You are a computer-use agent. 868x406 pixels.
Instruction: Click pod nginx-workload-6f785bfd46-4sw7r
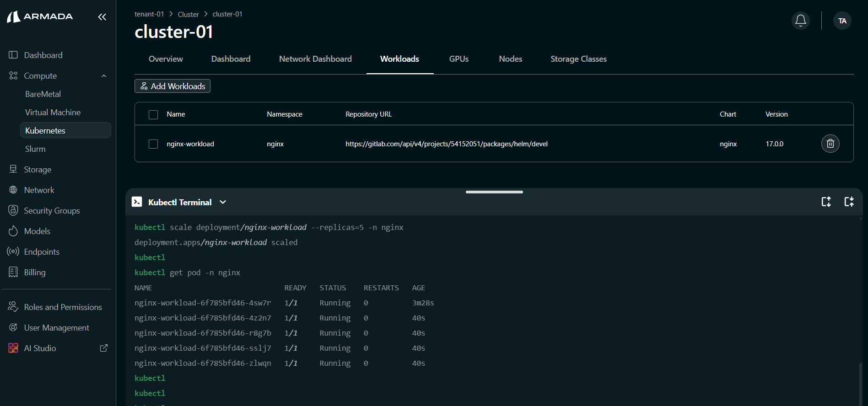pyautogui.click(x=203, y=303)
